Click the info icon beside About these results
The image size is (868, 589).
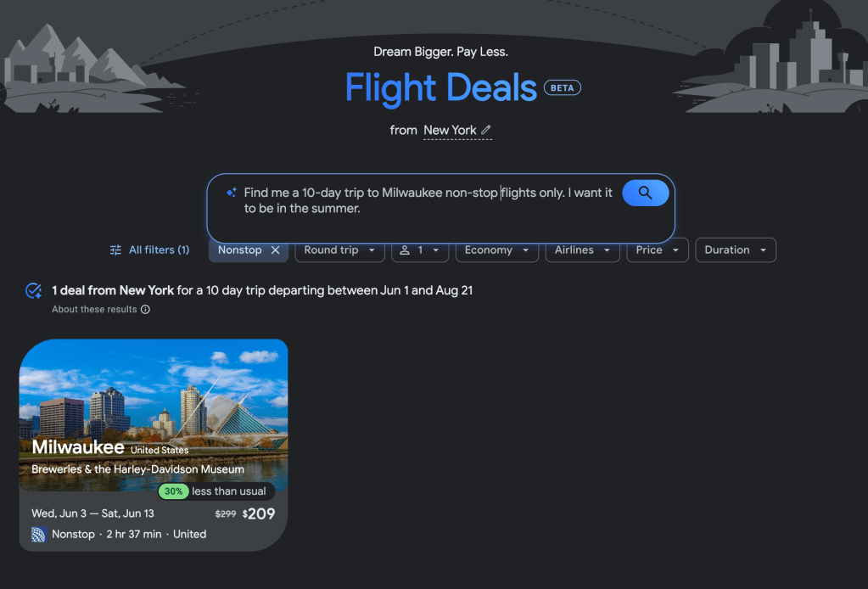[145, 310]
